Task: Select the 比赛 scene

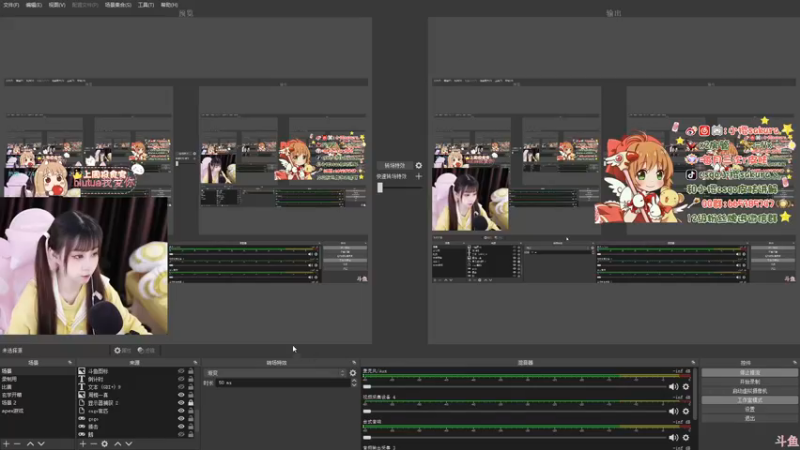Action: [x=37, y=387]
